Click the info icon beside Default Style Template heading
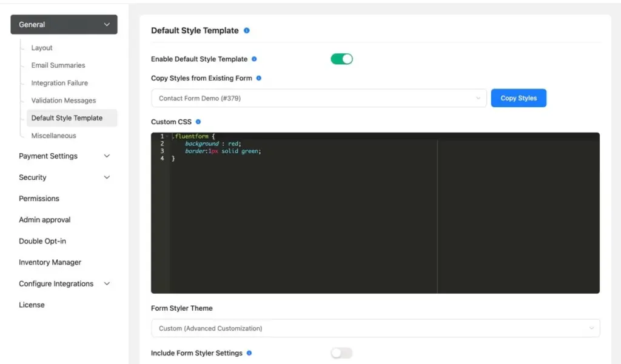The width and height of the screenshot is (621, 364). pos(246,30)
